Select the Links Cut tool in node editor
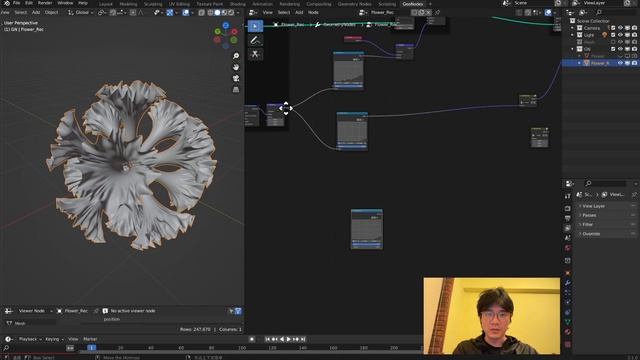This screenshot has width=640, height=360. pos(255,54)
